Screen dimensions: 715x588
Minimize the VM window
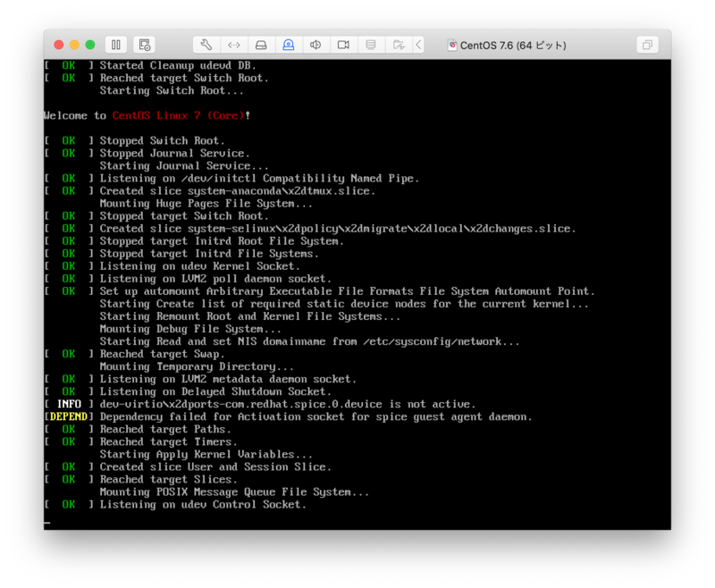[74, 45]
